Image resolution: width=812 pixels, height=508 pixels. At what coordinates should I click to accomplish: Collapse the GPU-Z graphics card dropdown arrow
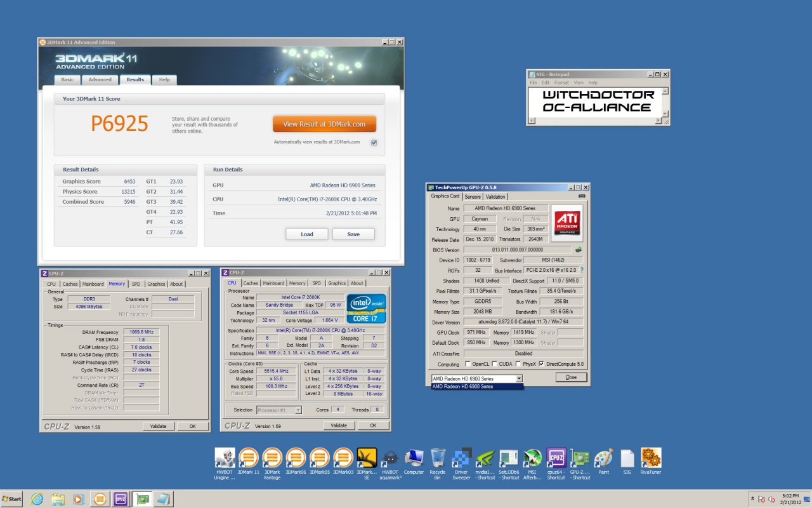click(519, 378)
